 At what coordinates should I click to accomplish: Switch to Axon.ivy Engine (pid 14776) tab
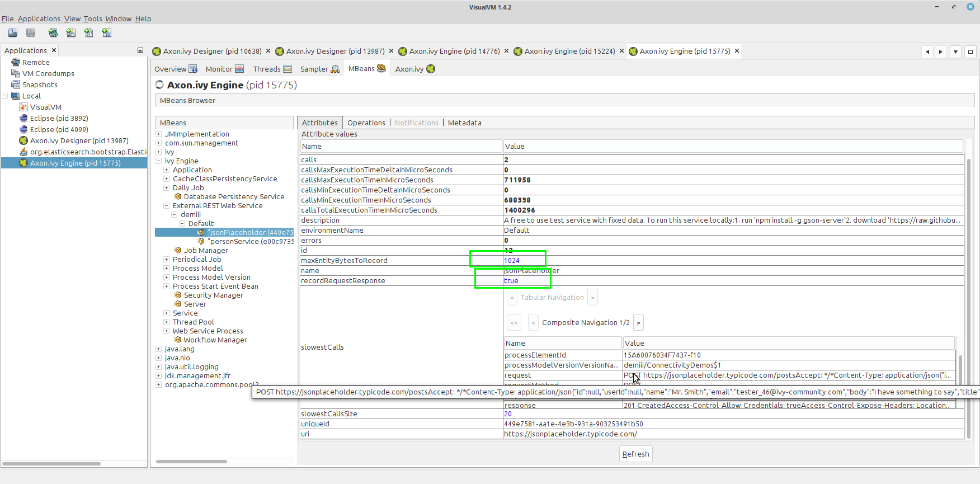pos(454,51)
